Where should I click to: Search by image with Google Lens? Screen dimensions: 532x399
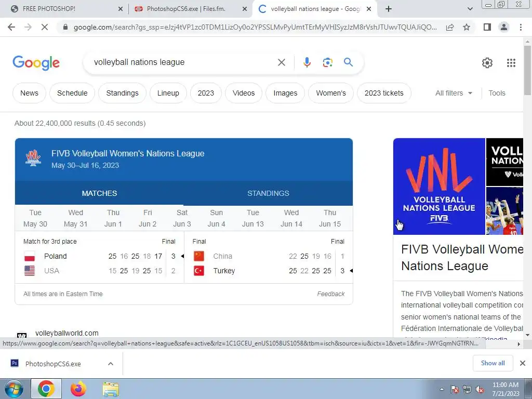click(327, 62)
